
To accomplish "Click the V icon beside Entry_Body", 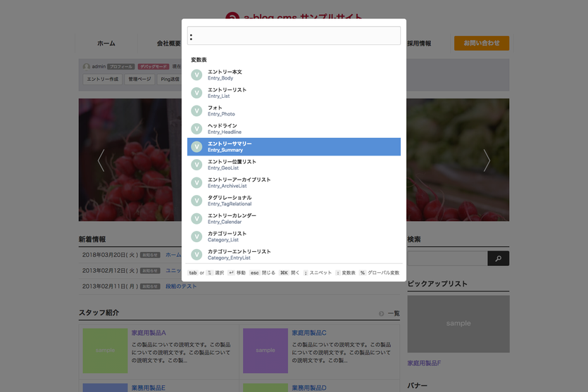I will click(196, 75).
